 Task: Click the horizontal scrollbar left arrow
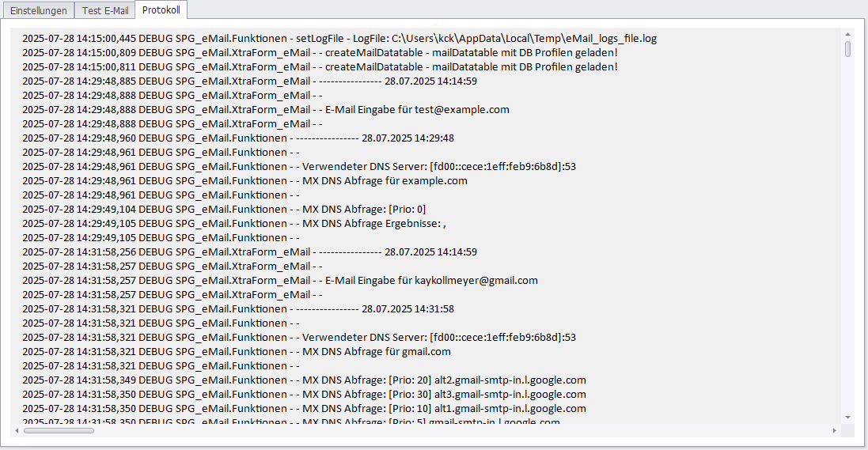(x=17, y=430)
